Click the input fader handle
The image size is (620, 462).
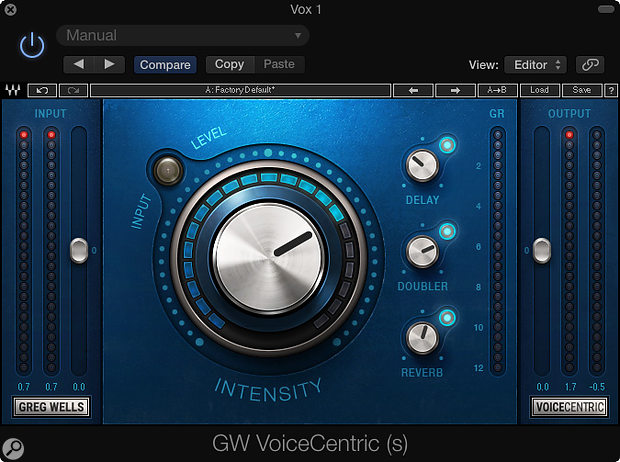tap(79, 250)
